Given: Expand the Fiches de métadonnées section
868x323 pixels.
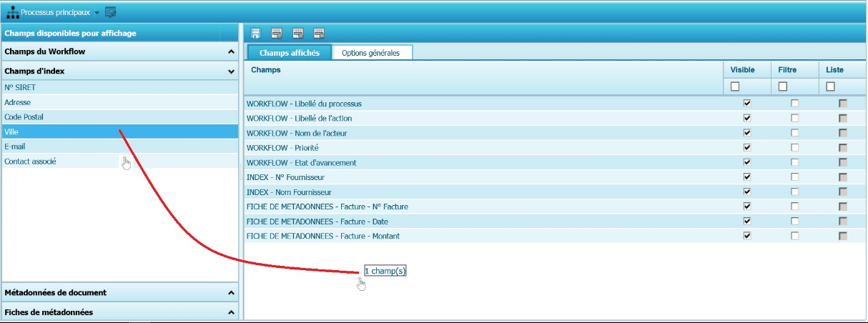Looking at the screenshot, I should 231,312.
